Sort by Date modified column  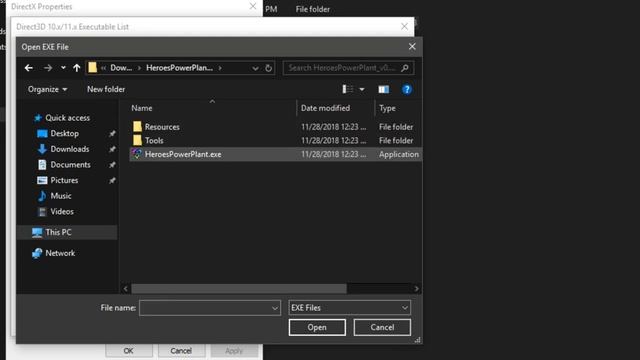[325, 108]
